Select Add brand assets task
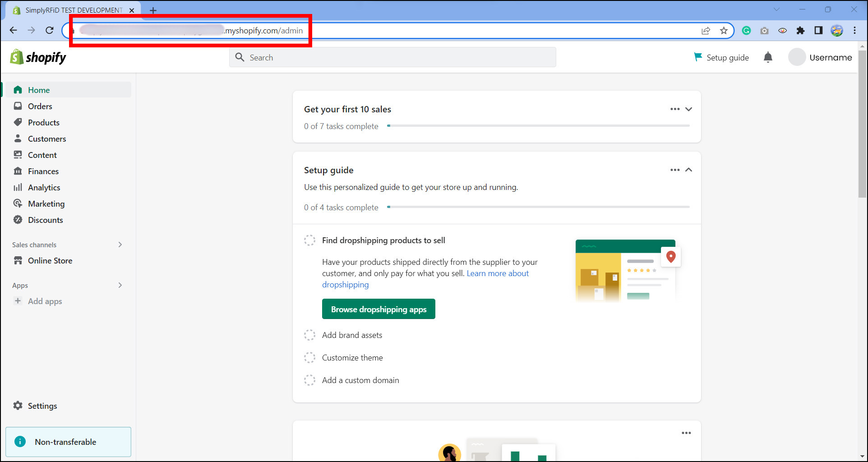This screenshot has width=868, height=462. (352, 335)
